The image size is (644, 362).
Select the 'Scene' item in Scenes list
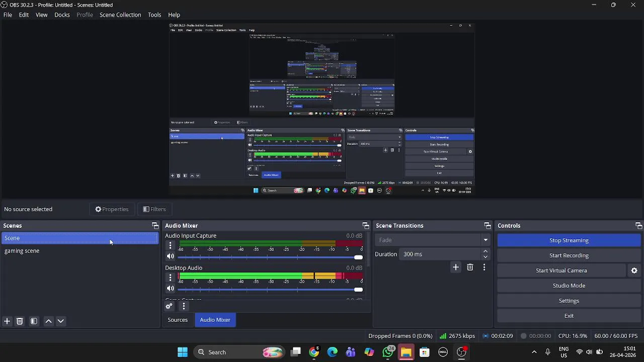click(79, 238)
